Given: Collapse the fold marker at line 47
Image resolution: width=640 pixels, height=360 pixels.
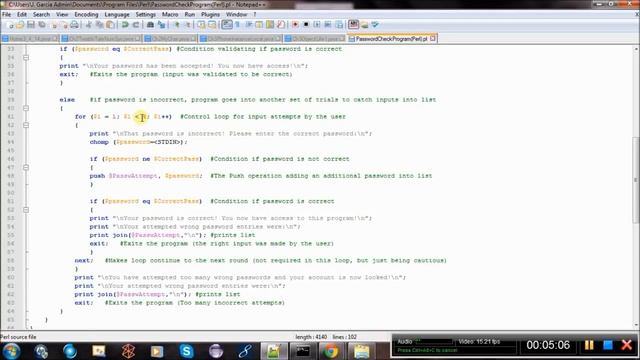Looking at the screenshot, I should pos(26,167).
